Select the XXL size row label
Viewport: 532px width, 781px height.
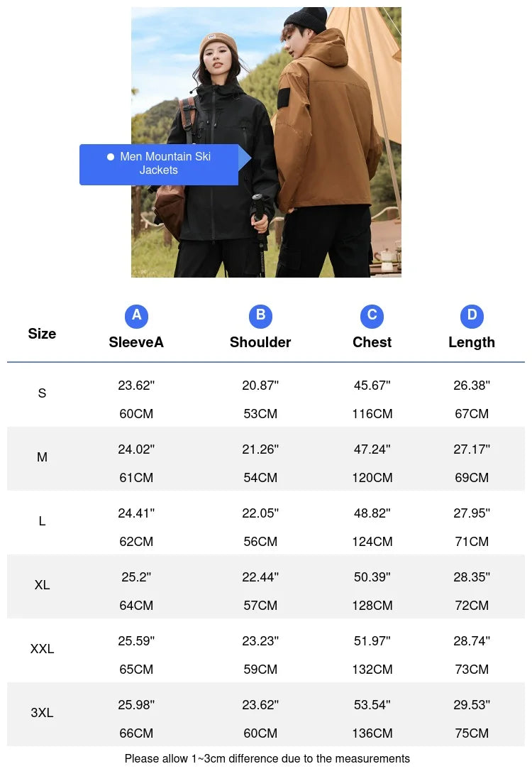(x=42, y=649)
